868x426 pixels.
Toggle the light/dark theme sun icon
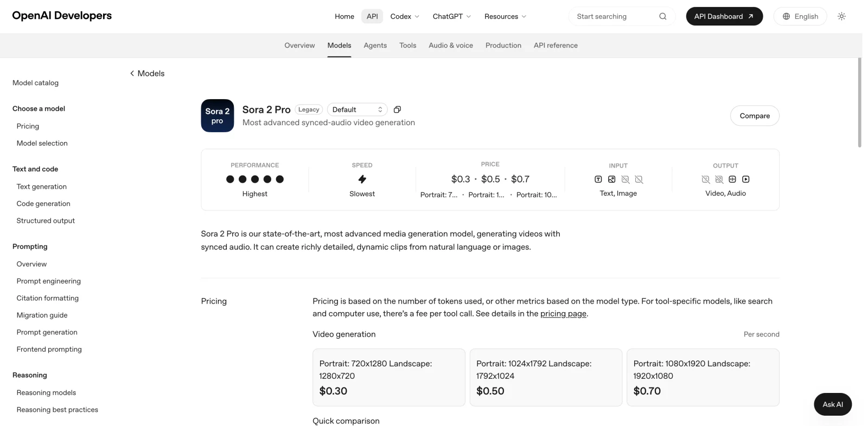[x=841, y=16]
